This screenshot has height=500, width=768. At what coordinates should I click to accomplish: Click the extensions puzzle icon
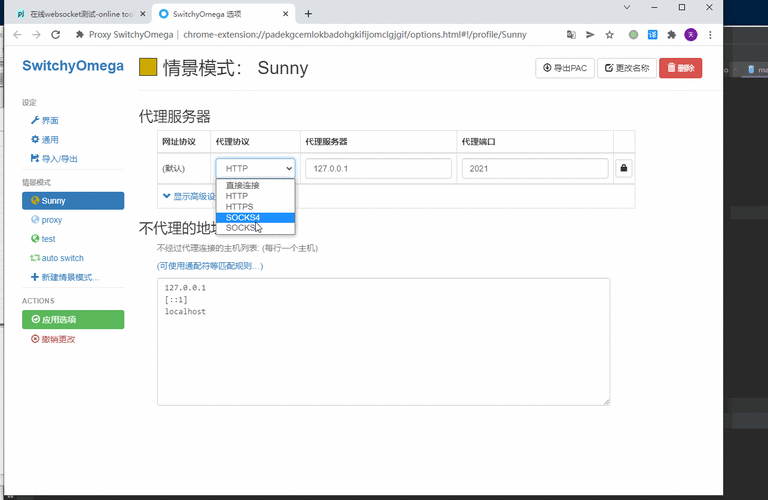coord(672,35)
